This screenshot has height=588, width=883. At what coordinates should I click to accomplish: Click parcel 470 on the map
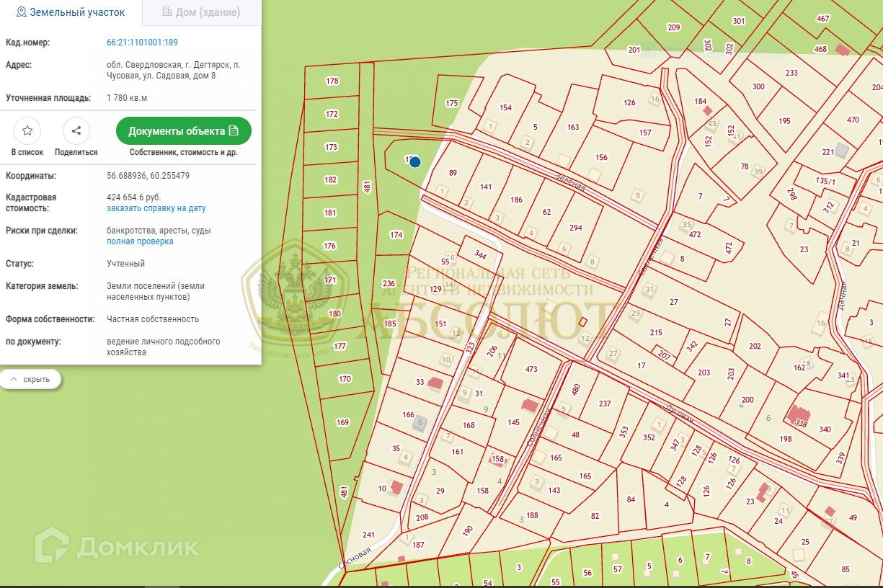853,120
